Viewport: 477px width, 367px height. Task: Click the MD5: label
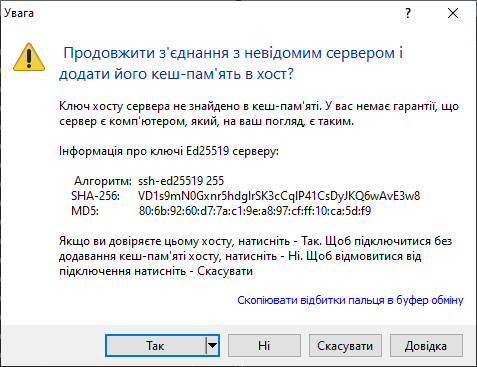(x=85, y=211)
